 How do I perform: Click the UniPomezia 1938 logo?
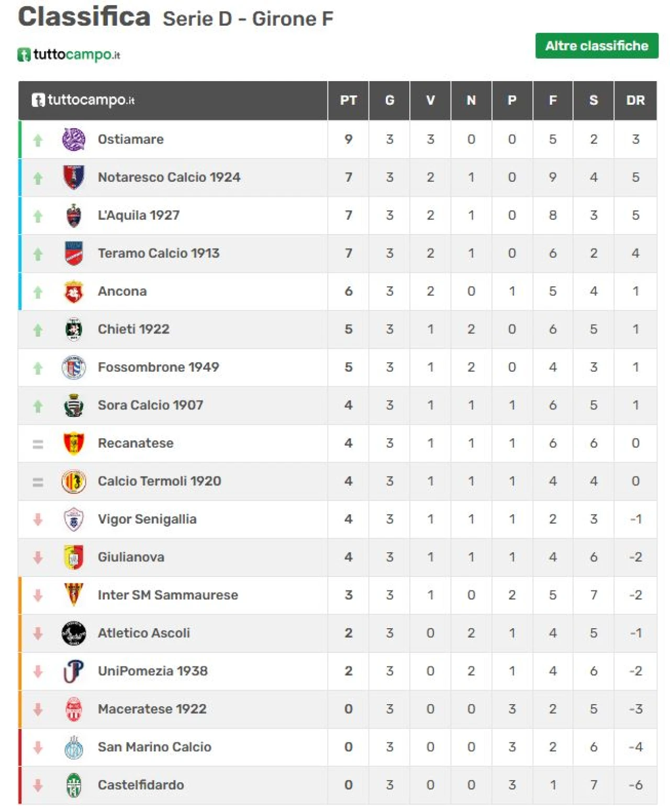73,671
